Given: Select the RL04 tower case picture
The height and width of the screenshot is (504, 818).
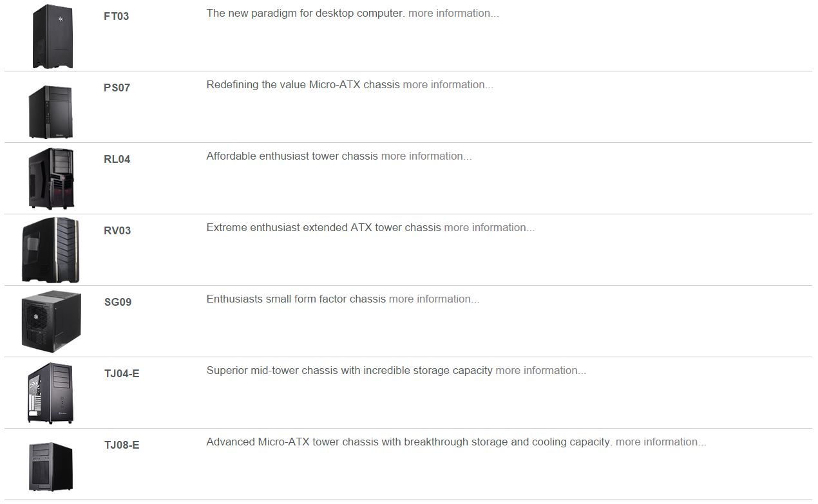Looking at the screenshot, I should 51,178.
